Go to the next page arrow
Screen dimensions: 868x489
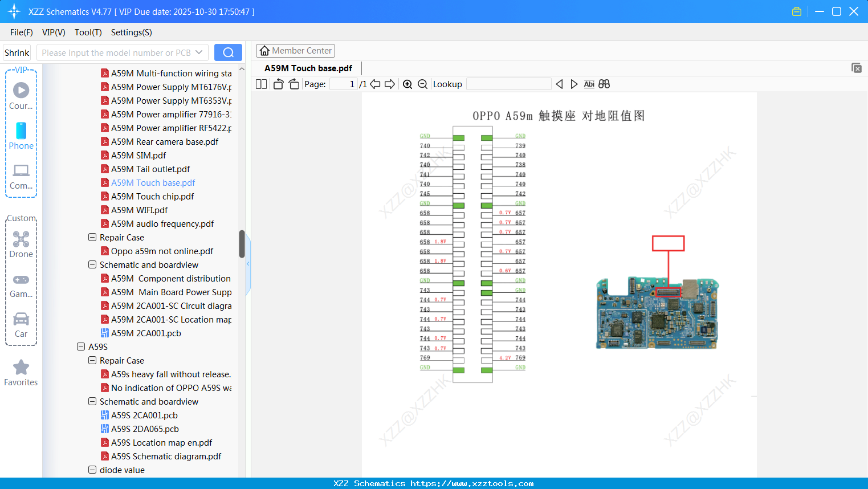[390, 84]
